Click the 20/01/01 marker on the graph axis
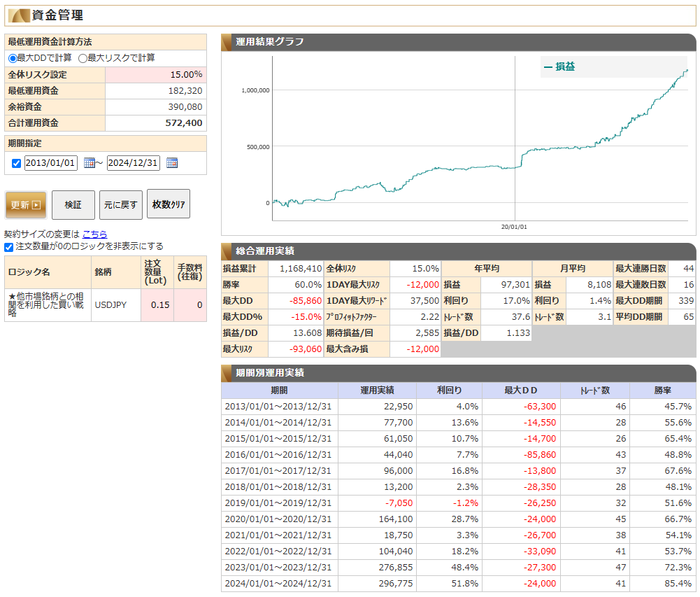Screen dimensions: 700x597 [x=514, y=227]
